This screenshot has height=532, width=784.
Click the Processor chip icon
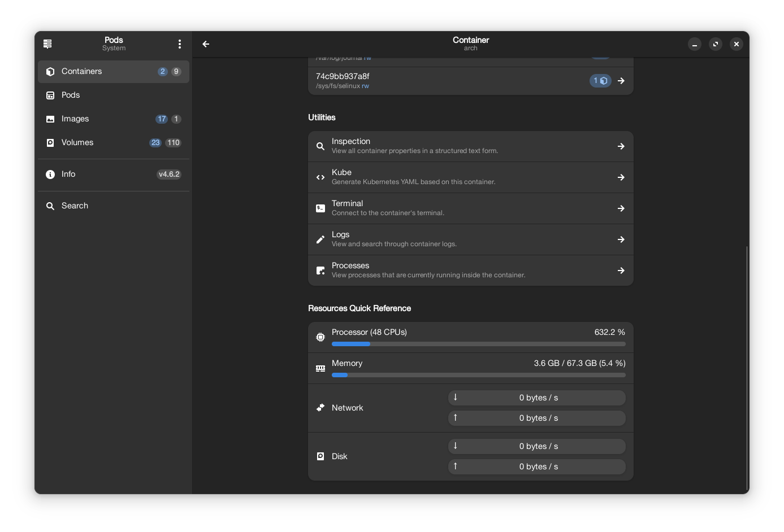click(x=320, y=337)
